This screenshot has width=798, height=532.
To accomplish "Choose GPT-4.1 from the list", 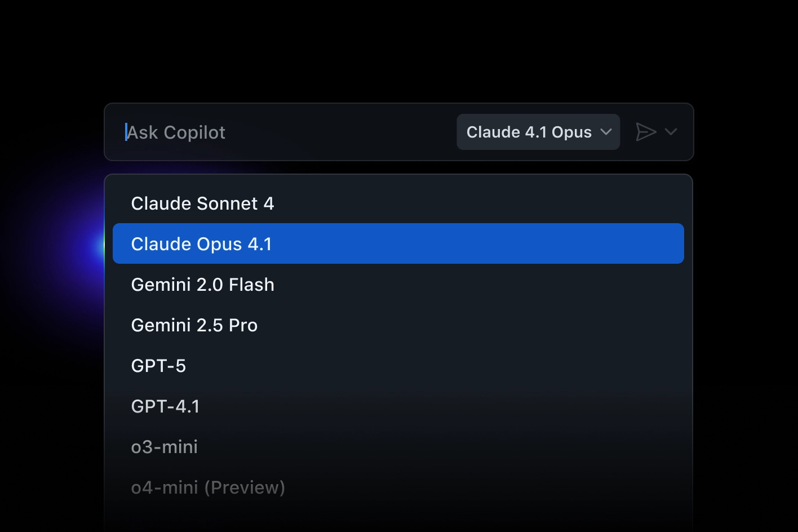I will [398, 406].
